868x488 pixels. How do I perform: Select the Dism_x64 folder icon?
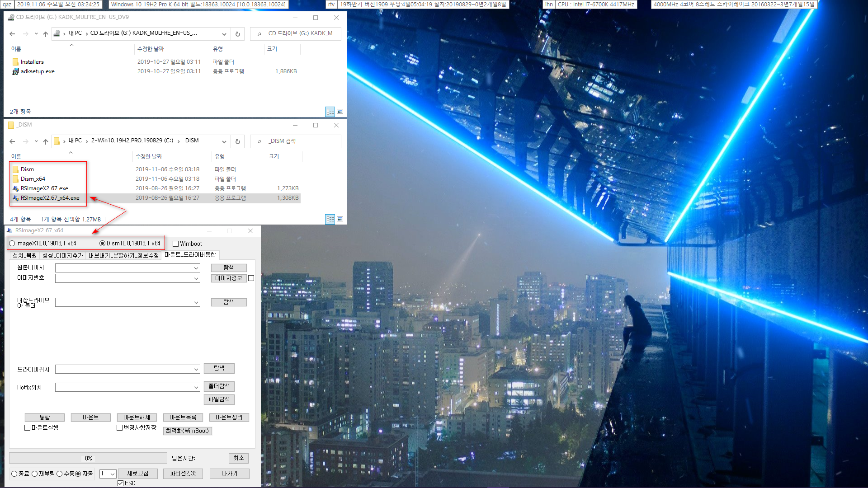point(15,179)
